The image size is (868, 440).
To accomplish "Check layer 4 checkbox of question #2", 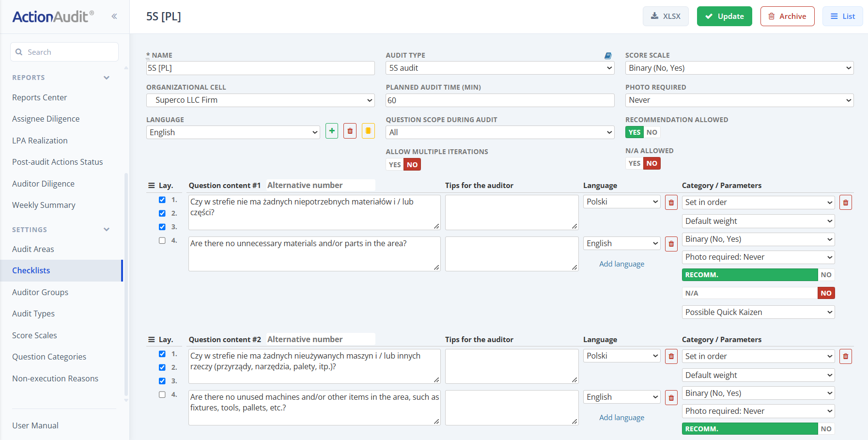I will point(162,394).
